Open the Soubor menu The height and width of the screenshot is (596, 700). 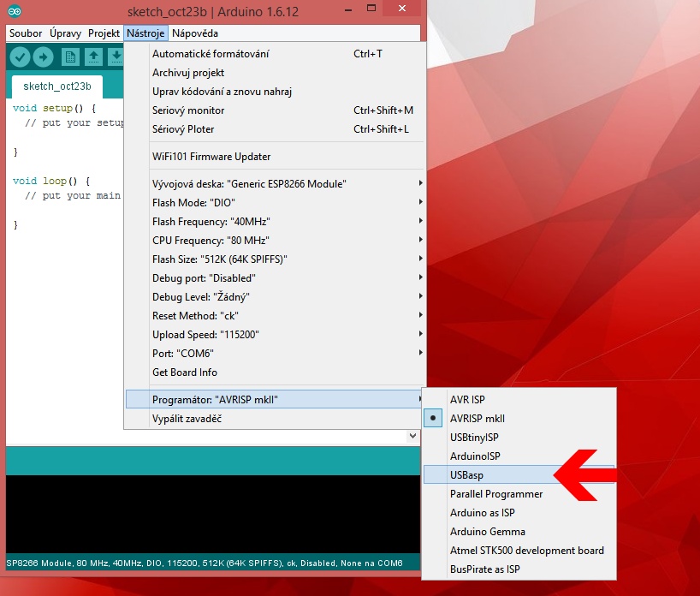coord(26,33)
